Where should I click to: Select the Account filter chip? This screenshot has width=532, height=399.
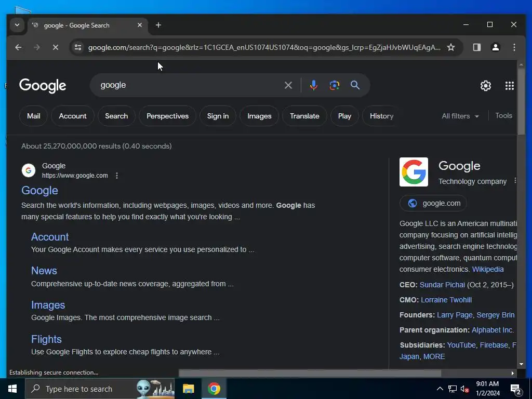[73, 116]
